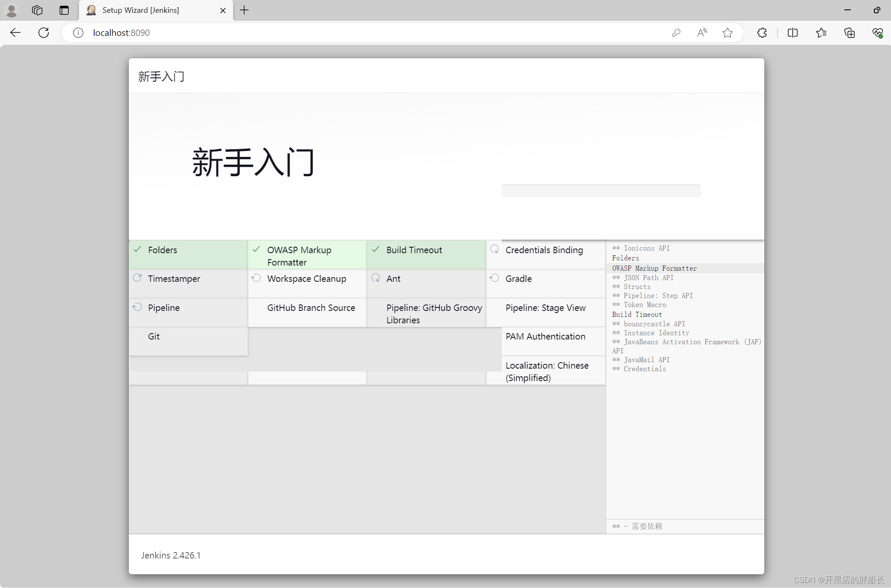Open Browser essentials heart icon
Image resolution: width=891 pixels, height=588 pixels.
point(878,33)
